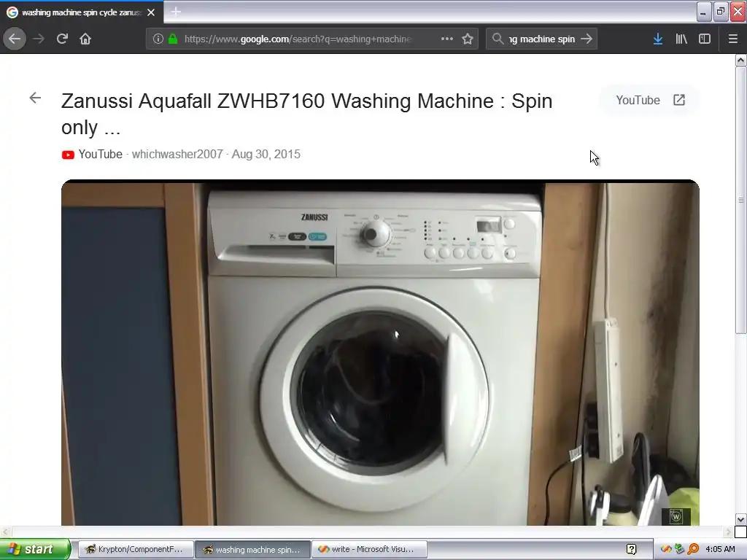Open the browser home page

(85, 39)
